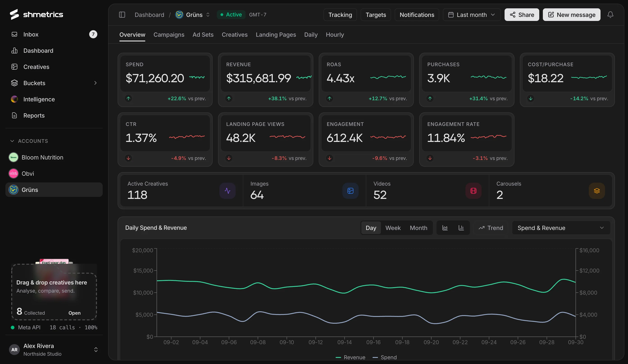Click the Active Creatives pulse icon
This screenshot has height=364, width=628.
pos(227,191)
